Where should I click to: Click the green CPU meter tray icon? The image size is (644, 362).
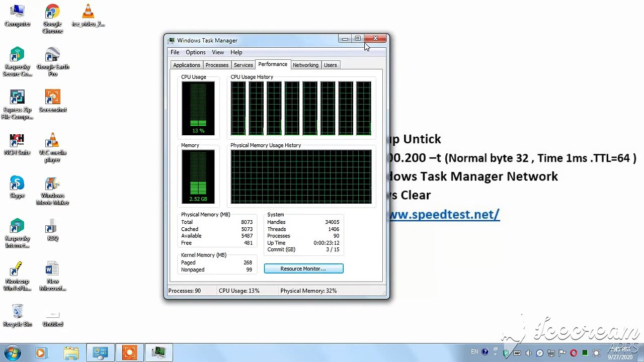pyautogui.click(x=585, y=353)
